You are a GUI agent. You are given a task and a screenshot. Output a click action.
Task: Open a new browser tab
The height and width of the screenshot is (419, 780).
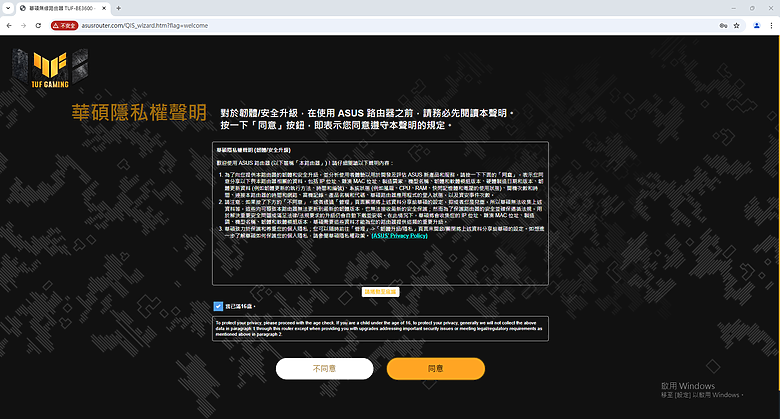pyautogui.click(x=118, y=8)
